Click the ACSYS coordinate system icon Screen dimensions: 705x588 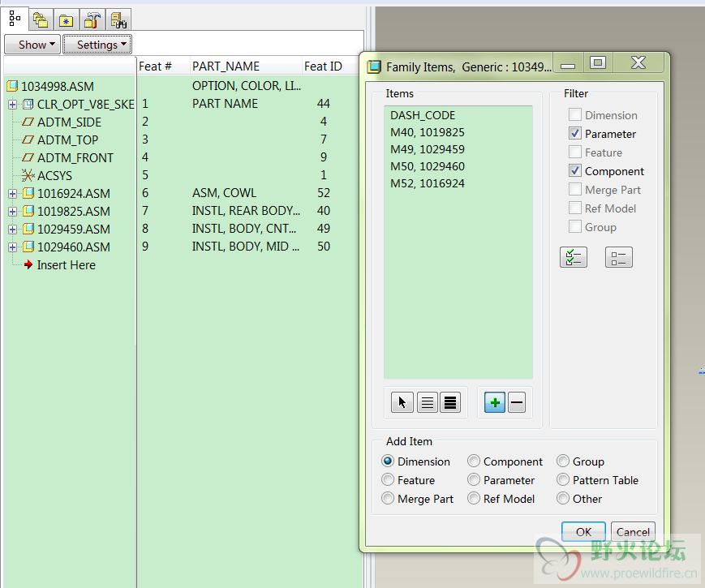coord(28,175)
